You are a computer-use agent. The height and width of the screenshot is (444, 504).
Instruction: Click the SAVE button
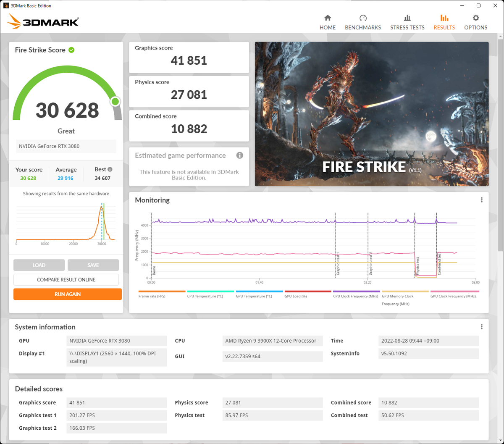coord(93,265)
